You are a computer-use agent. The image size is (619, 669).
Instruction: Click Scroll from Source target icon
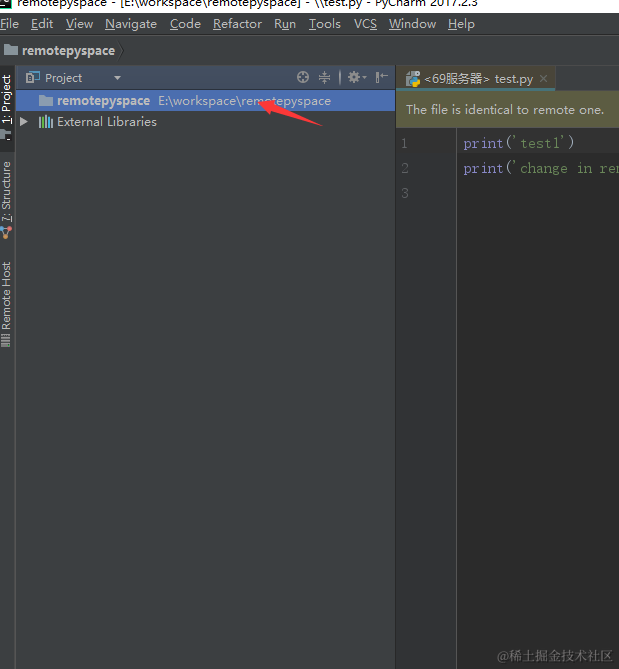click(303, 77)
